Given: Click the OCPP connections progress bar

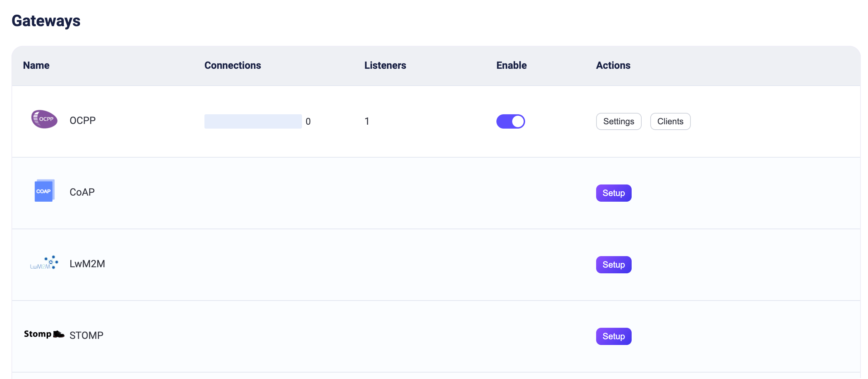Looking at the screenshot, I should click(x=253, y=121).
